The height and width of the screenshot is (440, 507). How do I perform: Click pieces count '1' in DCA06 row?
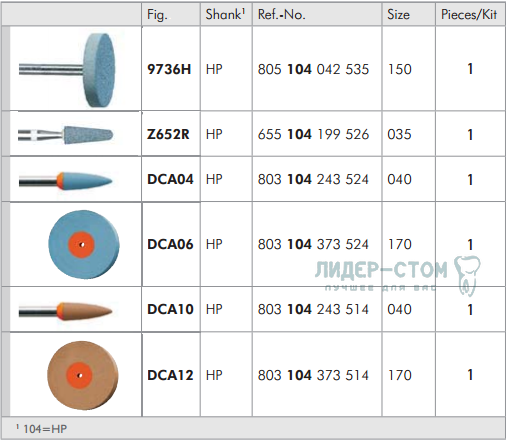pyautogui.click(x=470, y=245)
